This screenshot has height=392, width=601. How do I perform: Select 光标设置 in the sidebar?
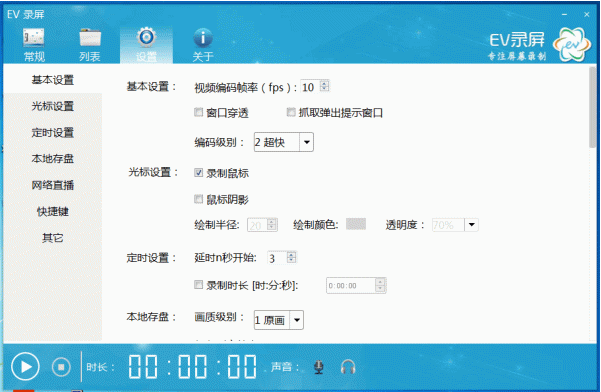(x=53, y=106)
